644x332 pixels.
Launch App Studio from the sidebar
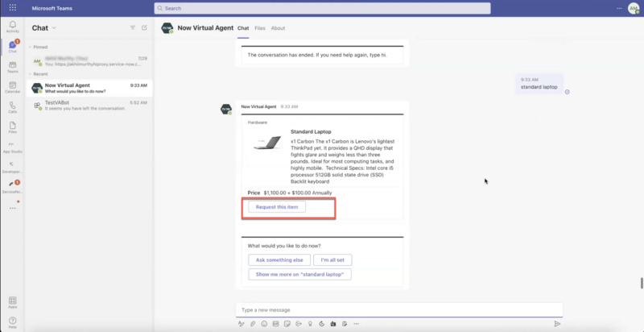[x=12, y=147]
